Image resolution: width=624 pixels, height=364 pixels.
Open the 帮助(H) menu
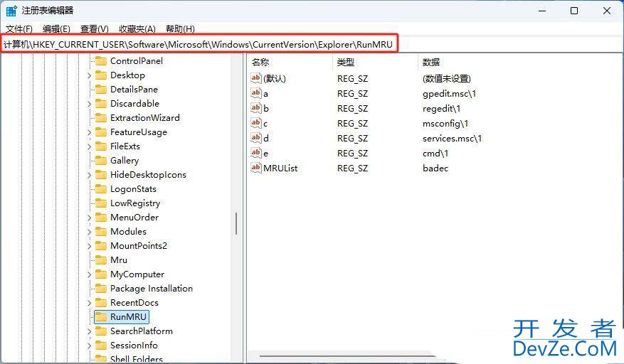pos(180,28)
